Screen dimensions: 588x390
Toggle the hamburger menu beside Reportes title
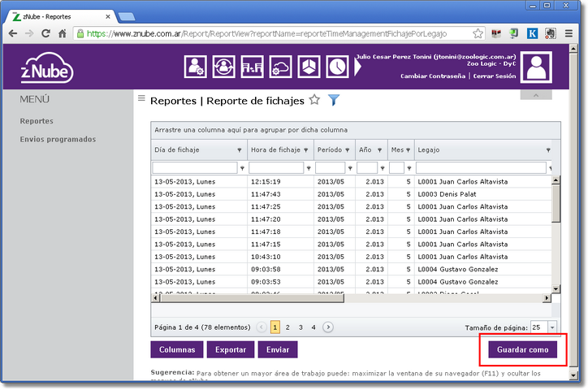(141, 98)
